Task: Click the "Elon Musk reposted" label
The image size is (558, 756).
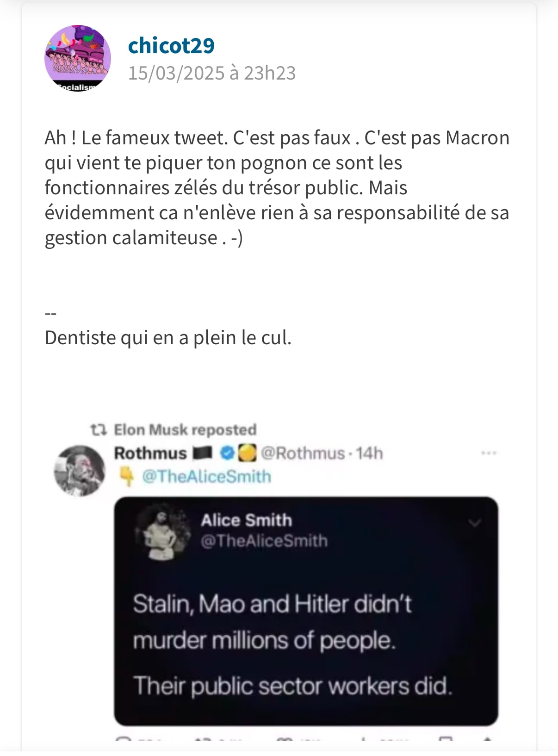Action: tap(185, 430)
